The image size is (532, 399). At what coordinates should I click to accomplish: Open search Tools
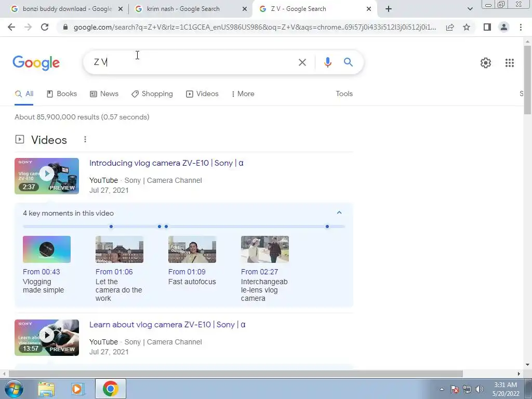pos(344,94)
